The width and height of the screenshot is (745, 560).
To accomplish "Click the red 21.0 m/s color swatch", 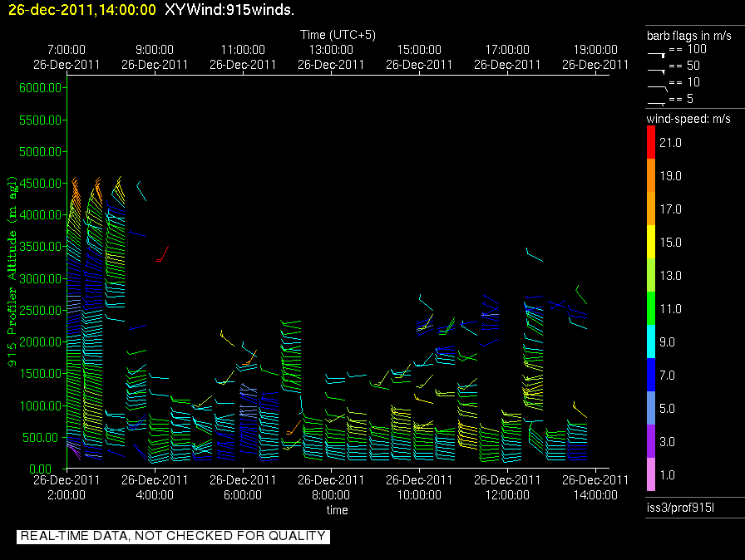I will 650,142.
